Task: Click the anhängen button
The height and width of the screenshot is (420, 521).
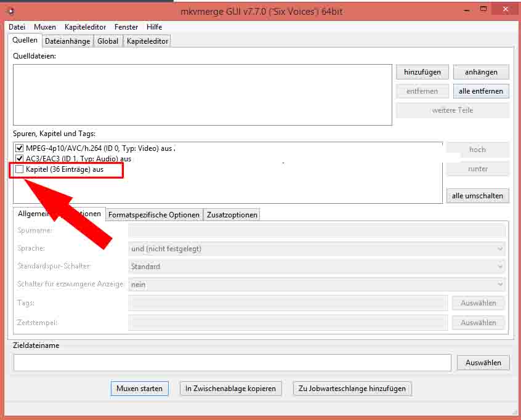Action: (x=481, y=72)
